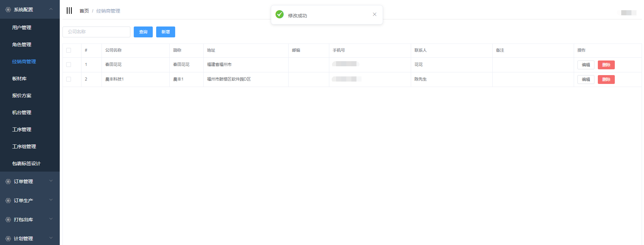This screenshot has height=245, width=644.
Task: Toggle the select-all checkbox in table header
Action: click(69, 50)
